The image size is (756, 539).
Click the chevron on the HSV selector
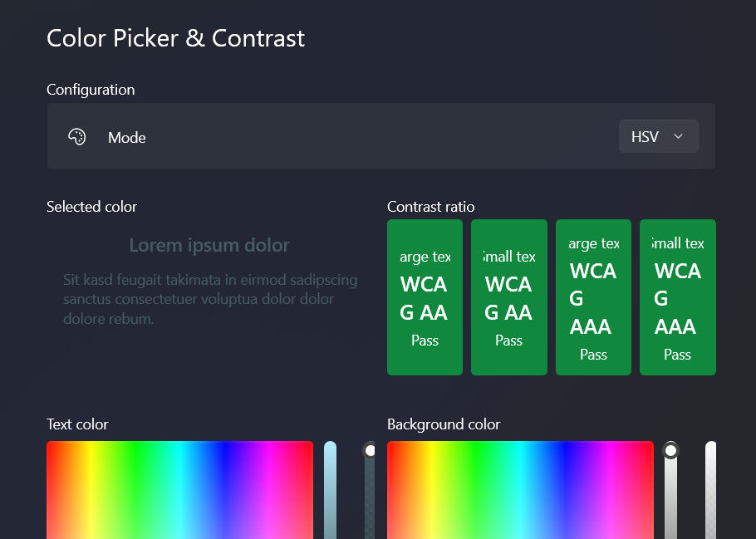[x=680, y=135]
